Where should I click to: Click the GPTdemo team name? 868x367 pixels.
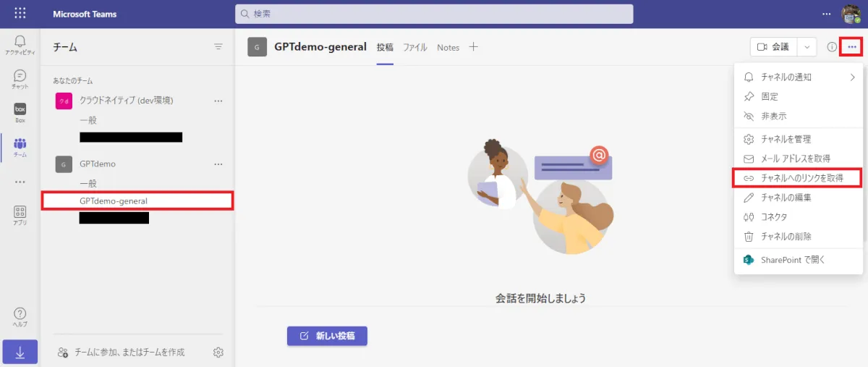pos(98,164)
